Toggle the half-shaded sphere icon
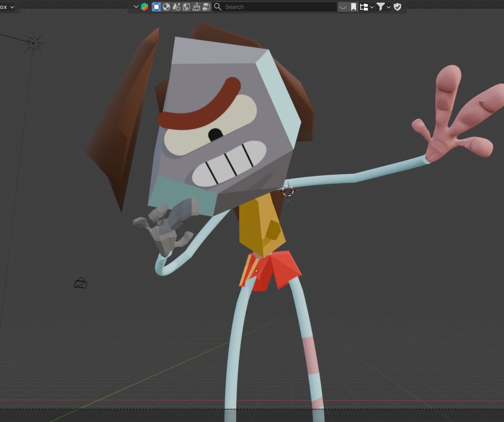The width and height of the screenshot is (504, 422). click(166, 7)
